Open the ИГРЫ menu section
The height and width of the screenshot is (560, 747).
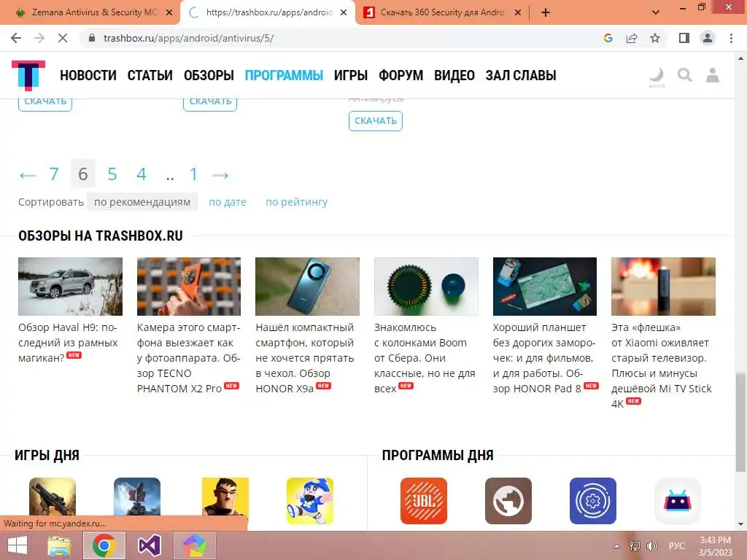point(351,75)
